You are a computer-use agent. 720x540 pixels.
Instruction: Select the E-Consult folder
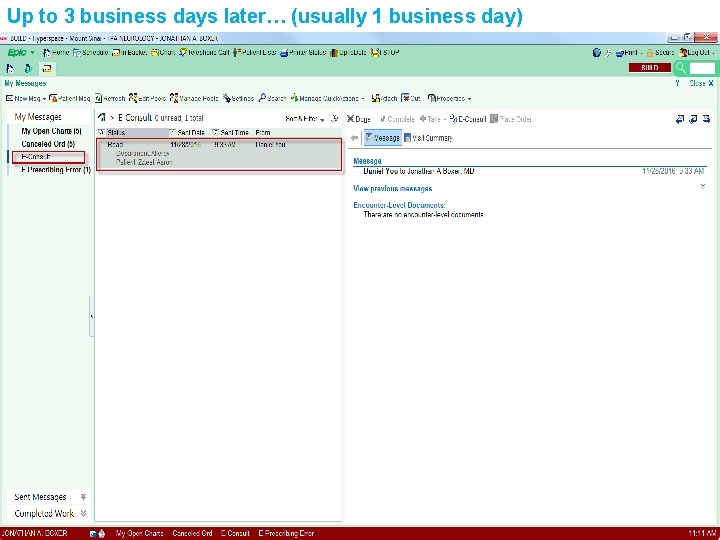[48, 157]
